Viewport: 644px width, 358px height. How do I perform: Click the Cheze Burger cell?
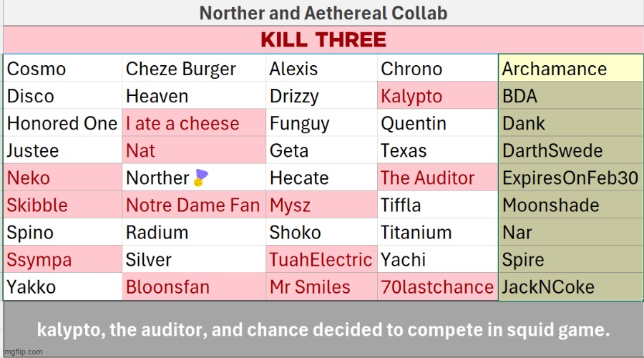pos(194,69)
